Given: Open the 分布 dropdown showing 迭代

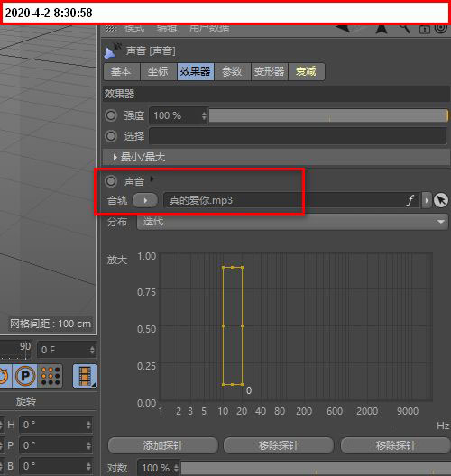Looking at the screenshot, I should (x=292, y=222).
